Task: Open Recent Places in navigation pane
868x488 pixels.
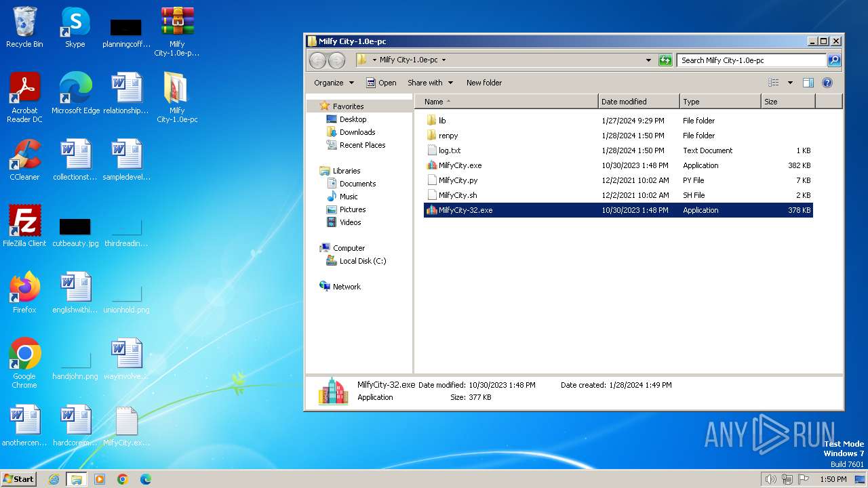Action: pyautogui.click(x=356, y=145)
